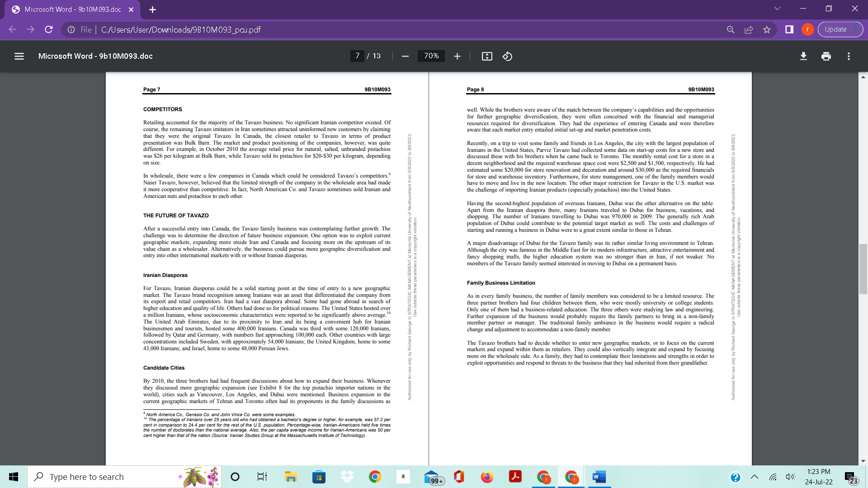Launch Firefox from the taskbar
868x488 pixels.
point(487,477)
